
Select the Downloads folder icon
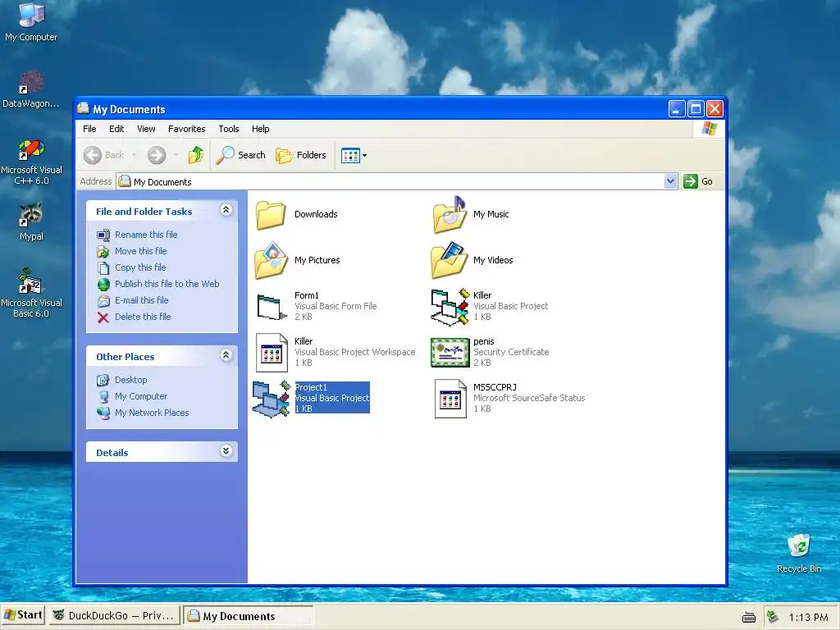[271, 214]
